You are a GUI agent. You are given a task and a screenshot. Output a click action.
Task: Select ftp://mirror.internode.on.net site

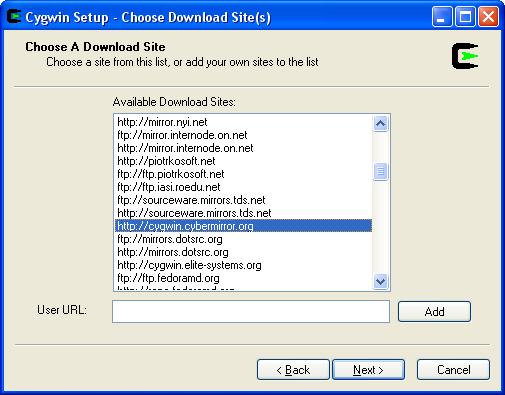click(x=243, y=135)
